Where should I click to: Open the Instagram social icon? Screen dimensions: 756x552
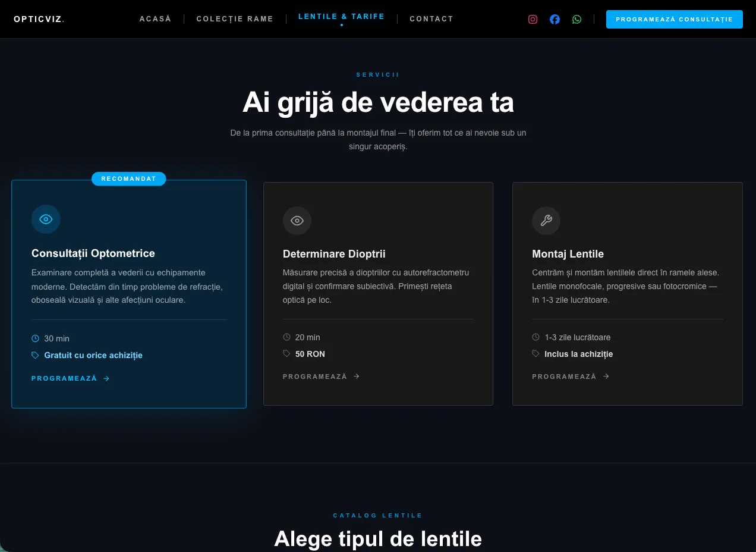coord(533,19)
